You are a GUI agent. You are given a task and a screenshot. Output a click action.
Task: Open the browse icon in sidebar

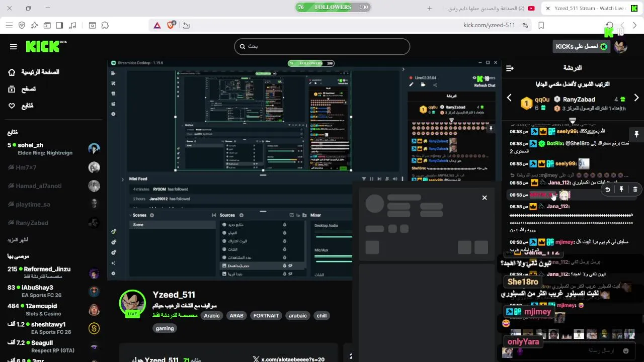[12, 89]
